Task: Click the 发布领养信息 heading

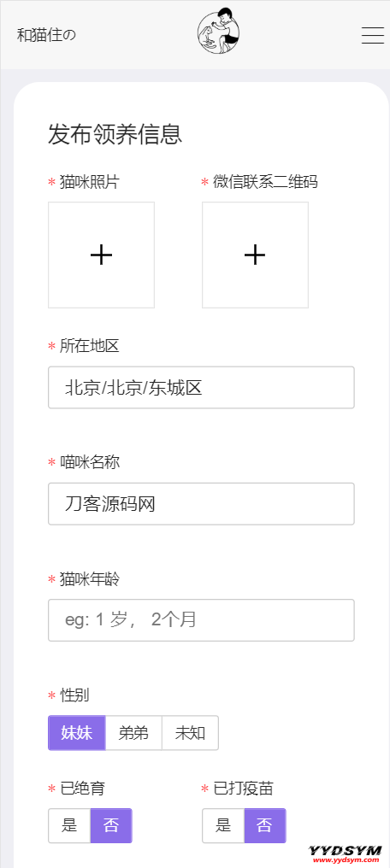Action: (115, 134)
